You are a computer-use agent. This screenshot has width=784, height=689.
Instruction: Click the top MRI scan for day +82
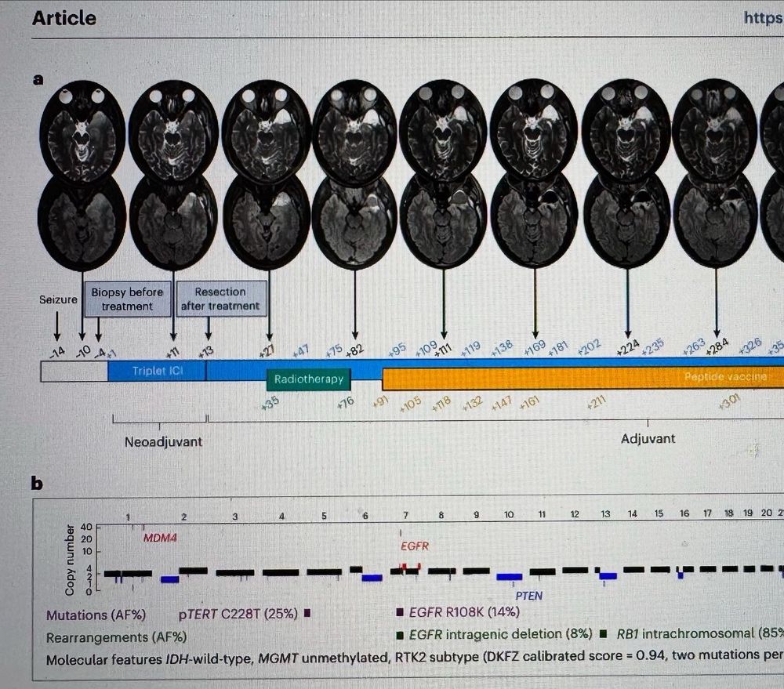[x=354, y=131]
